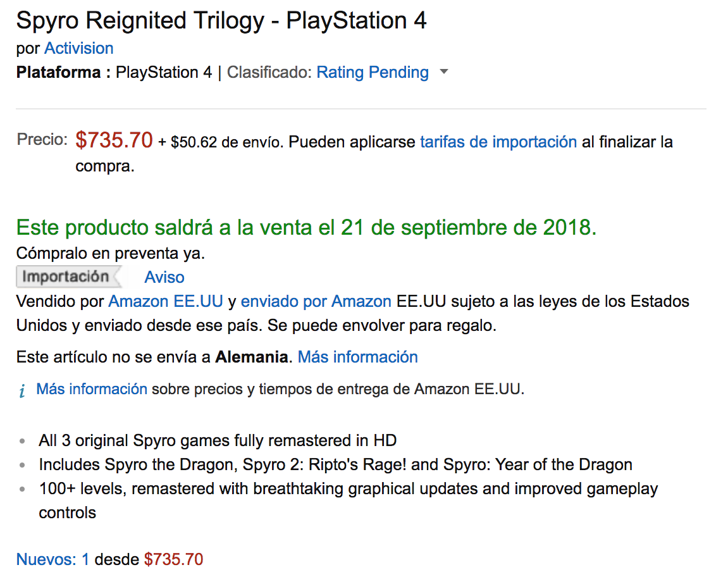728x584 pixels.
Task: Open the enviado por Amazon link
Action: point(316,302)
